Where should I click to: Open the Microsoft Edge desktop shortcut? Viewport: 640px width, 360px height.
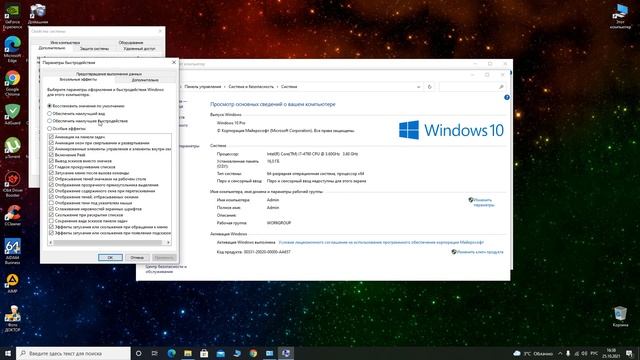tap(12, 49)
